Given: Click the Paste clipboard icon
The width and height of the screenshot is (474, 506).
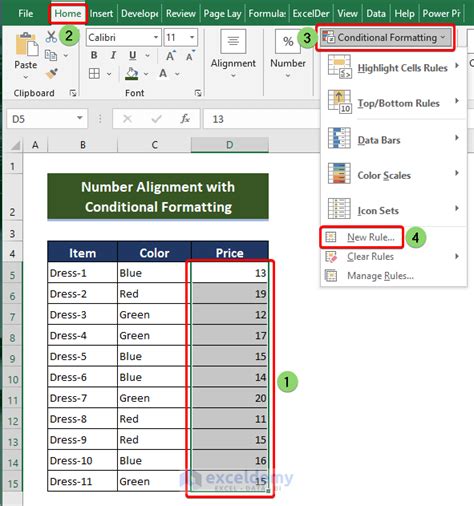Looking at the screenshot, I should coord(27,44).
